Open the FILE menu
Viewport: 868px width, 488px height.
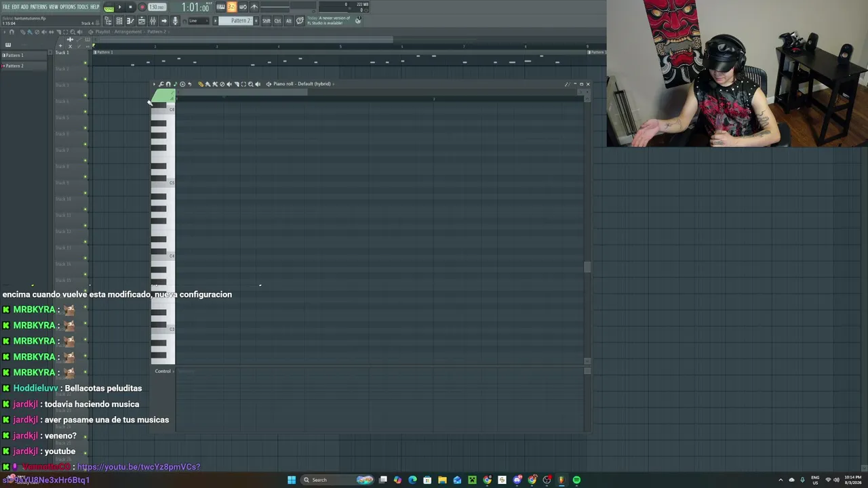6,7
